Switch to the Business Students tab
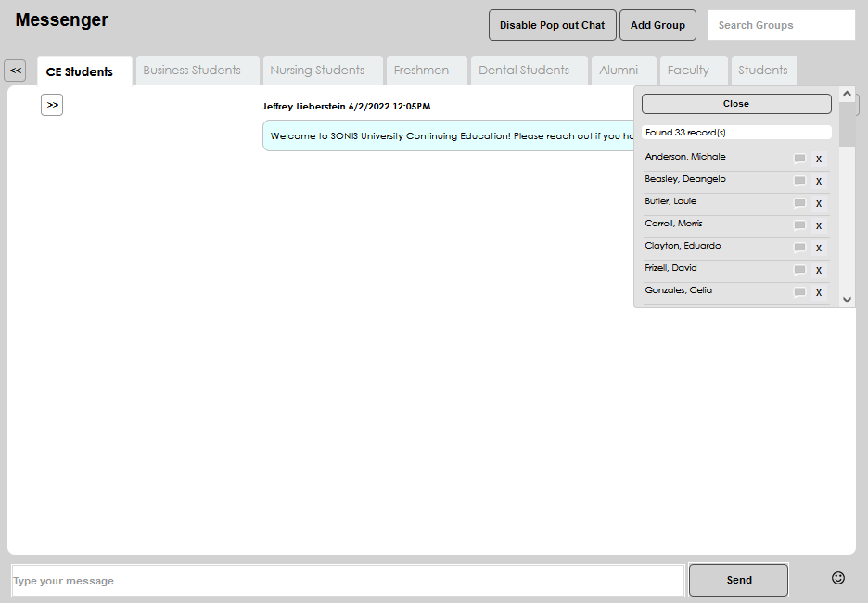 [198, 71]
